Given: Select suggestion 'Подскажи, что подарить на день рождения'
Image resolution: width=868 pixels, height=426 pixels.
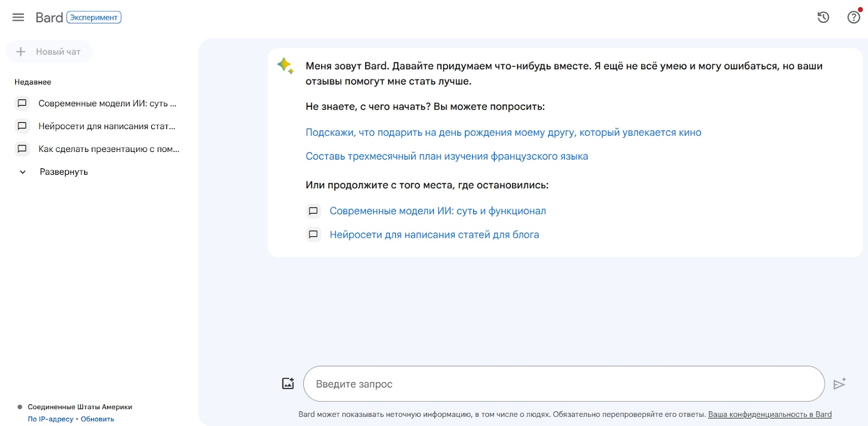Looking at the screenshot, I should click(x=503, y=132).
